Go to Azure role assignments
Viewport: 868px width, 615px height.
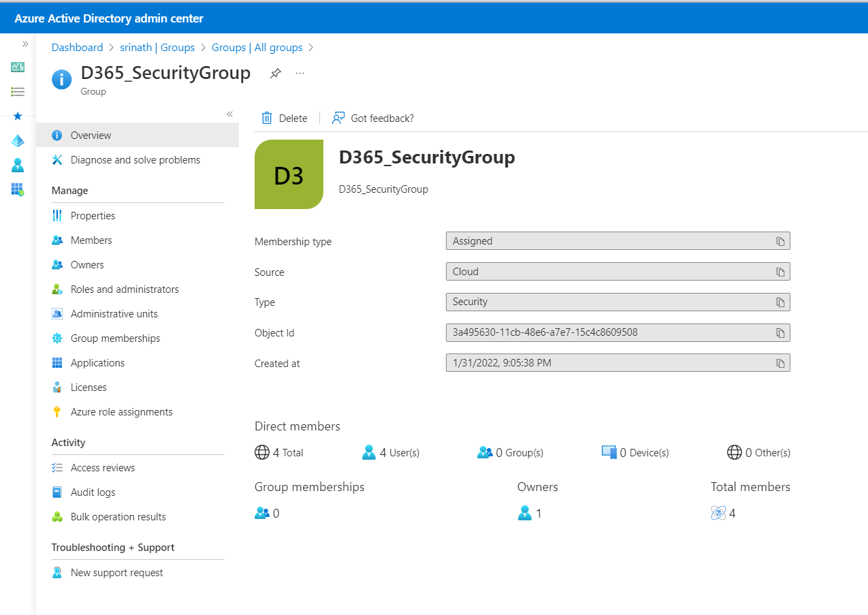click(x=121, y=412)
